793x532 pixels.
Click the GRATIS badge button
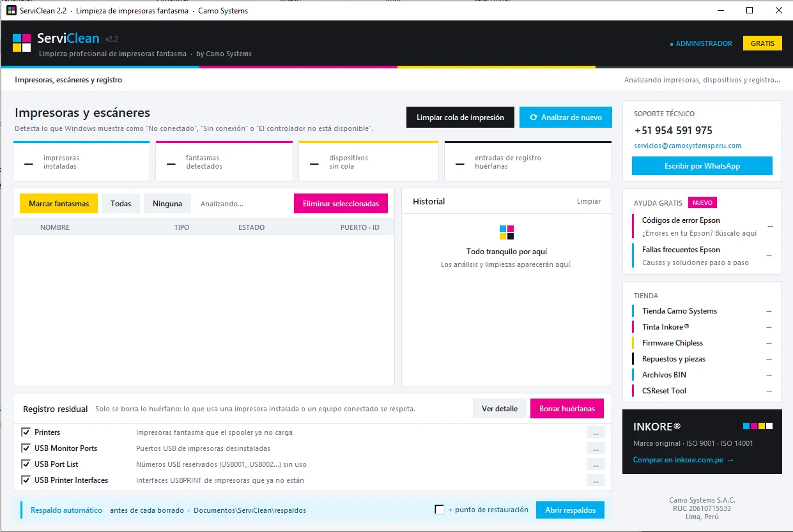(762, 43)
